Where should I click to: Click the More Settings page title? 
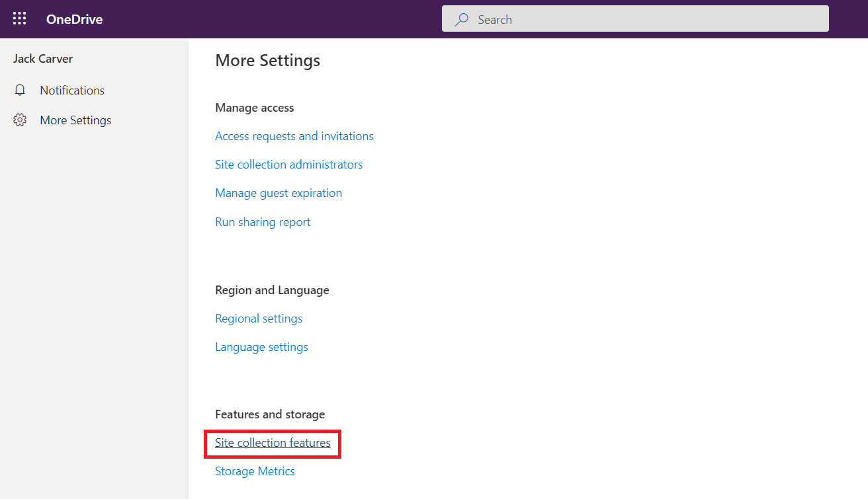267,60
